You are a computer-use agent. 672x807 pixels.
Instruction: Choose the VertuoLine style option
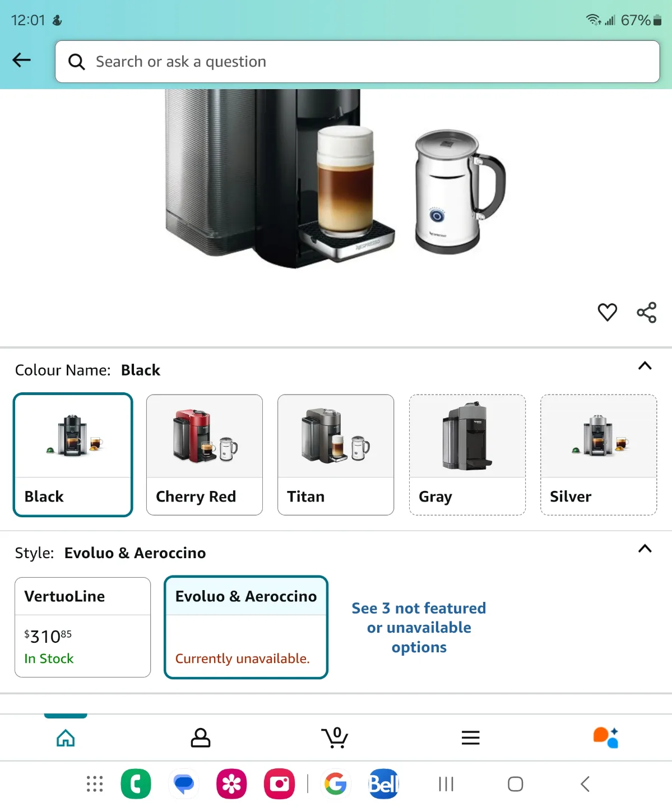pyautogui.click(x=83, y=627)
